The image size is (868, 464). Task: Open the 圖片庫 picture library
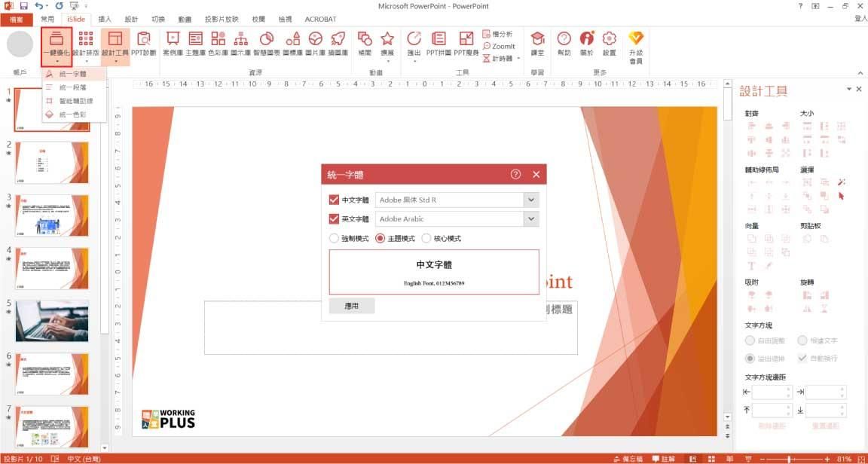(x=315, y=44)
